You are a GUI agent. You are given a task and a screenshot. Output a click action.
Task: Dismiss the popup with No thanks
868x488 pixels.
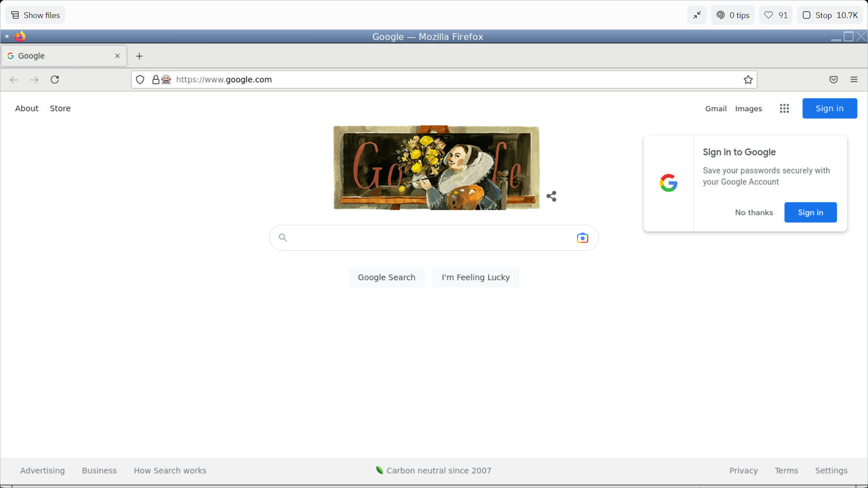(x=754, y=212)
